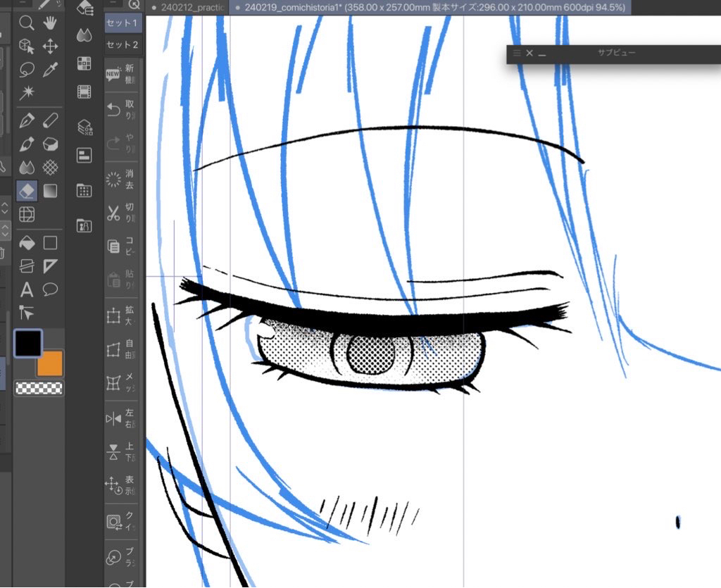Switch to the Eraser tool
721x588 pixels.
point(27,191)
